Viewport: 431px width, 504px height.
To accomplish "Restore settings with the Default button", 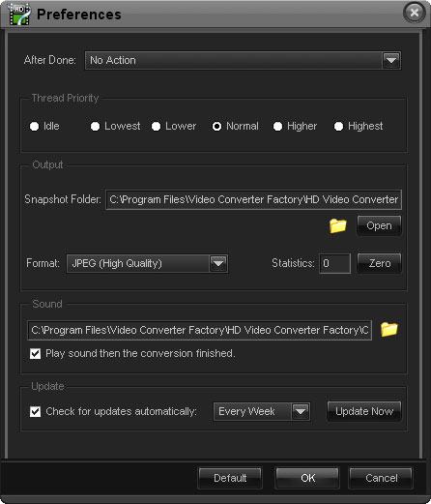I will tap(230, 478).
